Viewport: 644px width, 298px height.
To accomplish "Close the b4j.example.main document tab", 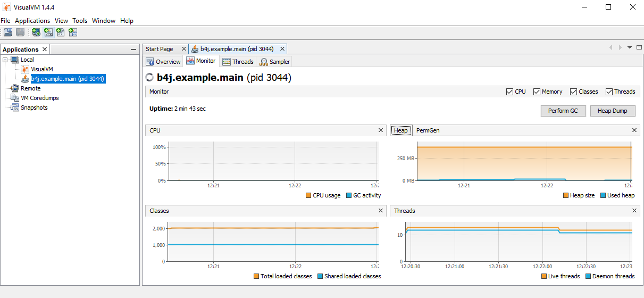I will 282,48.
